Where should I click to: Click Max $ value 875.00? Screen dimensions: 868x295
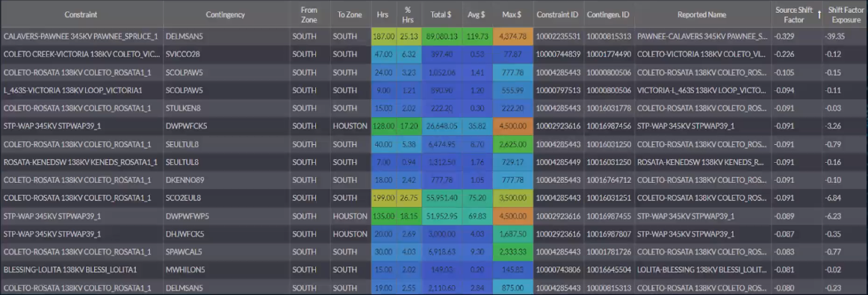[x=514, y=288]
